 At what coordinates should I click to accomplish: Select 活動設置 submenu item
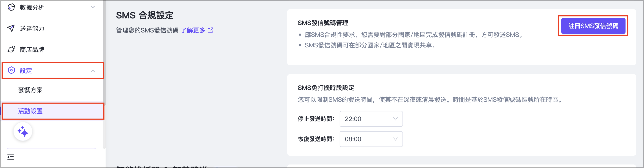pos(30,111)
